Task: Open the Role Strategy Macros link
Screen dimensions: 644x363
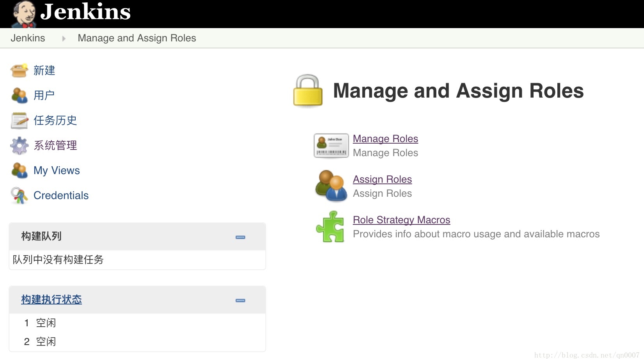Action: pos(401,220)
